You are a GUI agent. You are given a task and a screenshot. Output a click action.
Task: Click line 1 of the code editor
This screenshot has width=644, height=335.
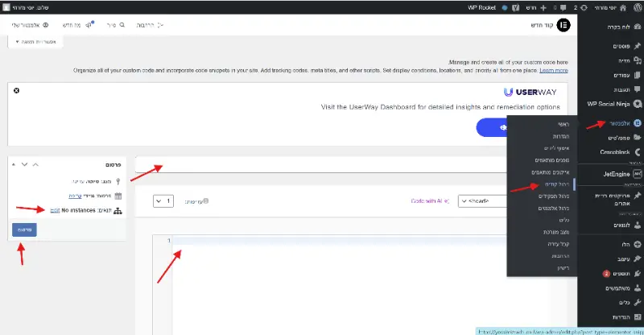(339, 241)
